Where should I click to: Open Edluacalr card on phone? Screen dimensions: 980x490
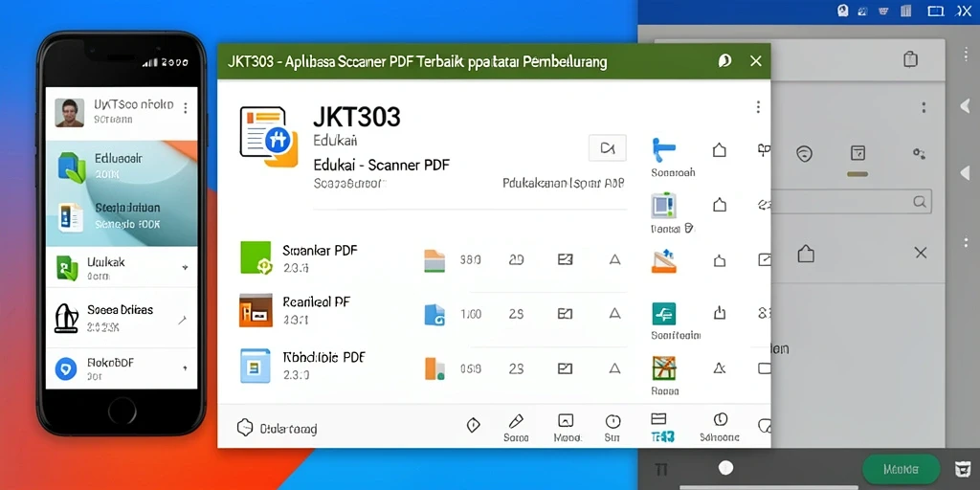click(x=122, y=167)
